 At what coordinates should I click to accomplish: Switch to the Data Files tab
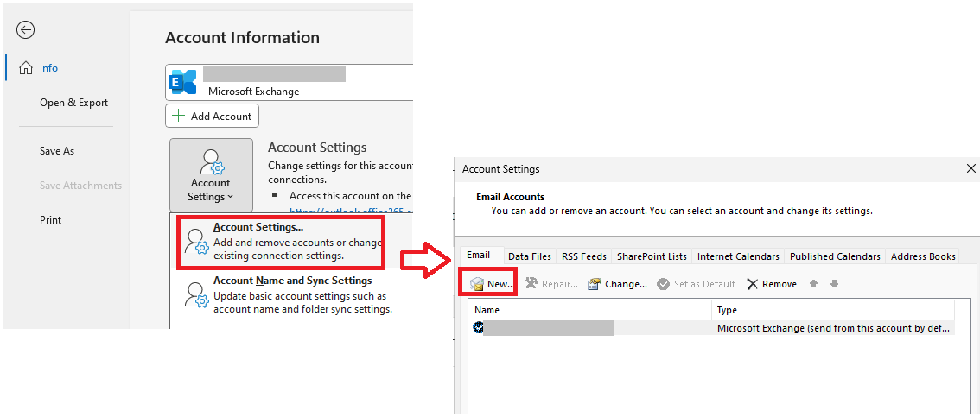point(530,256)
